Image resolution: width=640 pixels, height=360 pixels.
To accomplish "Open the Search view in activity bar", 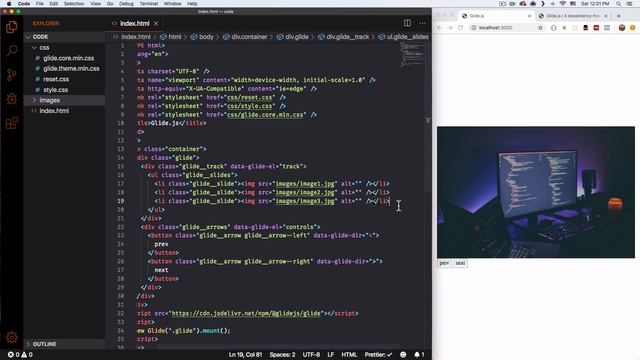I will pyautogui.click(x=11, y=51).
